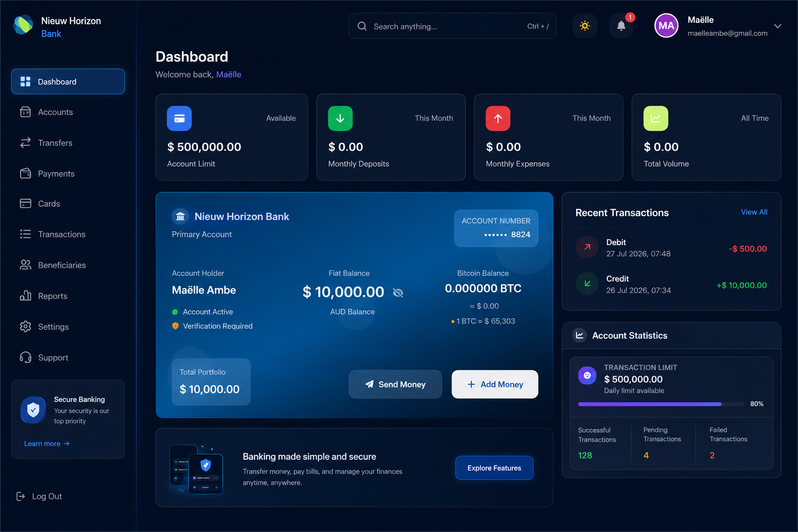
Task: Click the Send Money button
Action: pos(395,384)
